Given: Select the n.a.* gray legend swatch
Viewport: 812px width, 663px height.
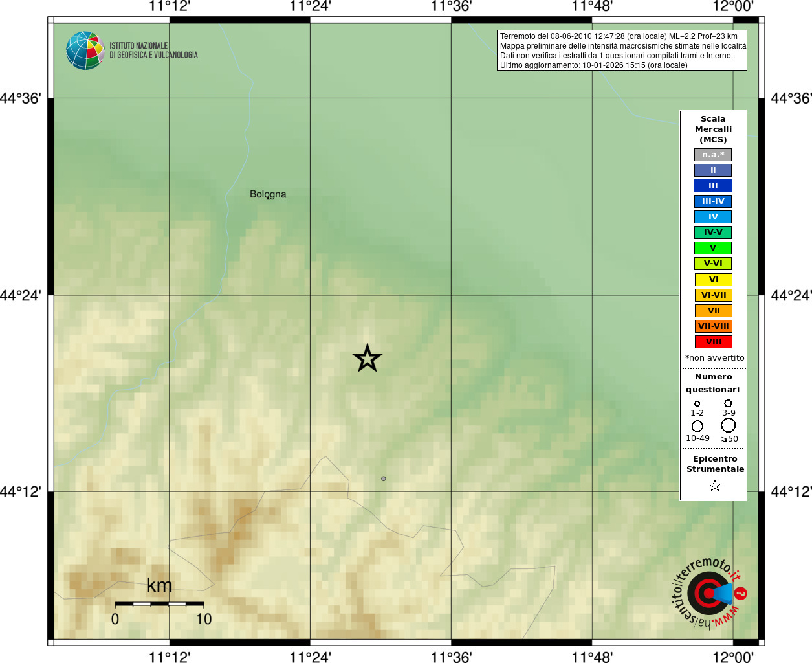Looking at the screenshot, I should click(713, 155).
